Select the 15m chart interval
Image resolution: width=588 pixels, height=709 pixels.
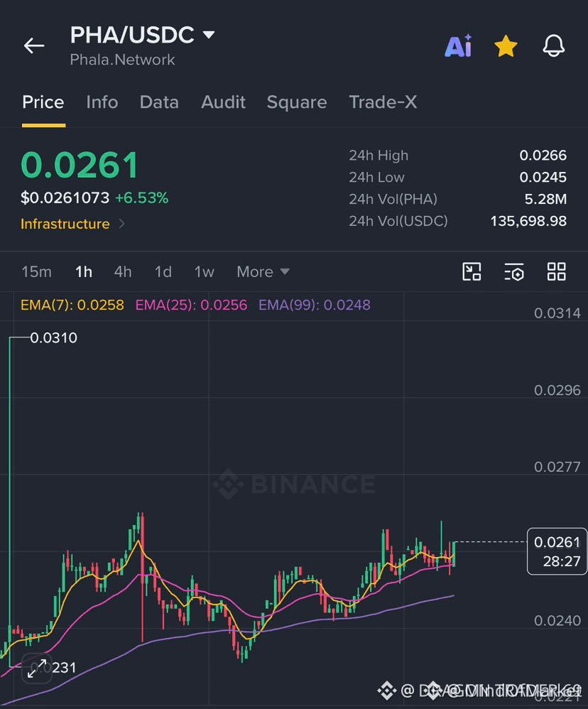click(37, 272)
